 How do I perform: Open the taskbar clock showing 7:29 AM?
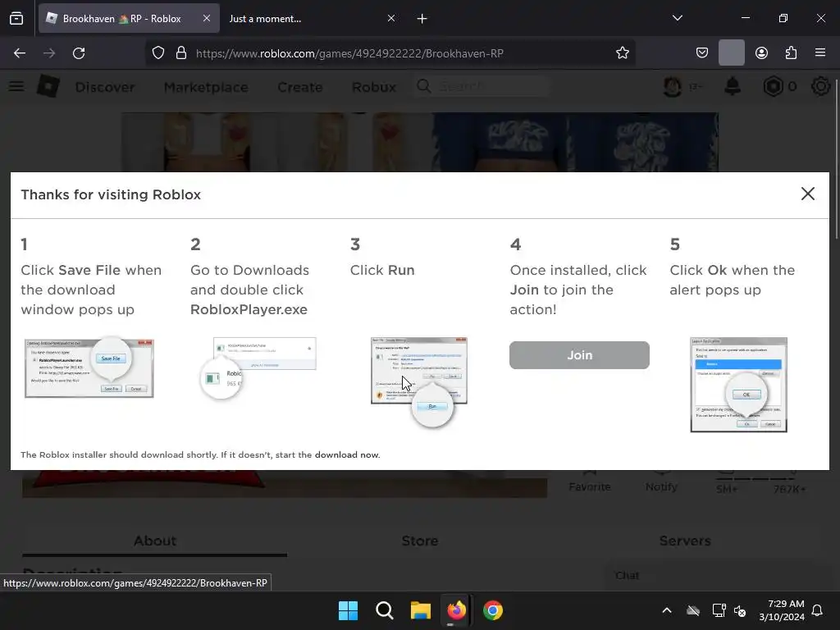pyautogui.click(x=782, y=610)
